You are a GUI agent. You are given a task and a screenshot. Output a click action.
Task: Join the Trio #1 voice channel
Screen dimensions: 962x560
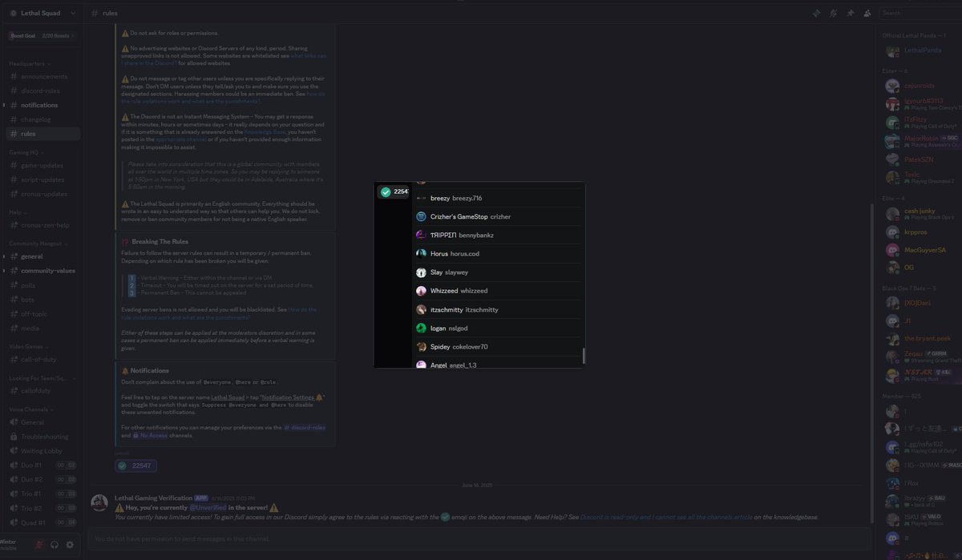coord(43,494)
